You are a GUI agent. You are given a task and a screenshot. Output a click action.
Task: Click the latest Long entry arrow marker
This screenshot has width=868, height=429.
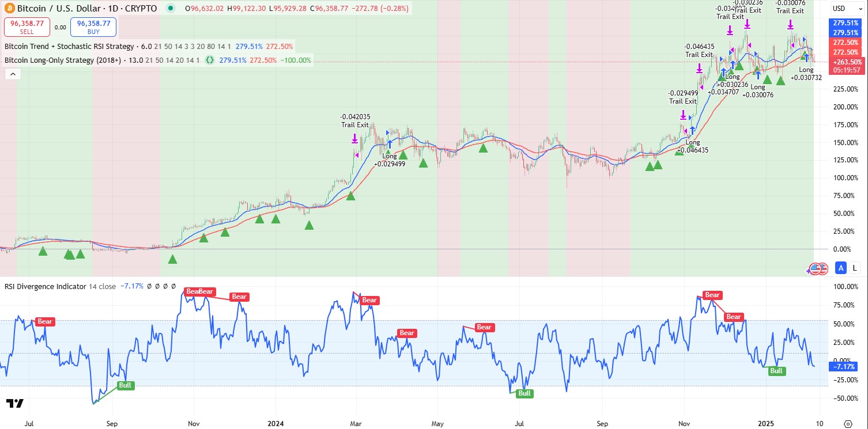[807, 58]
